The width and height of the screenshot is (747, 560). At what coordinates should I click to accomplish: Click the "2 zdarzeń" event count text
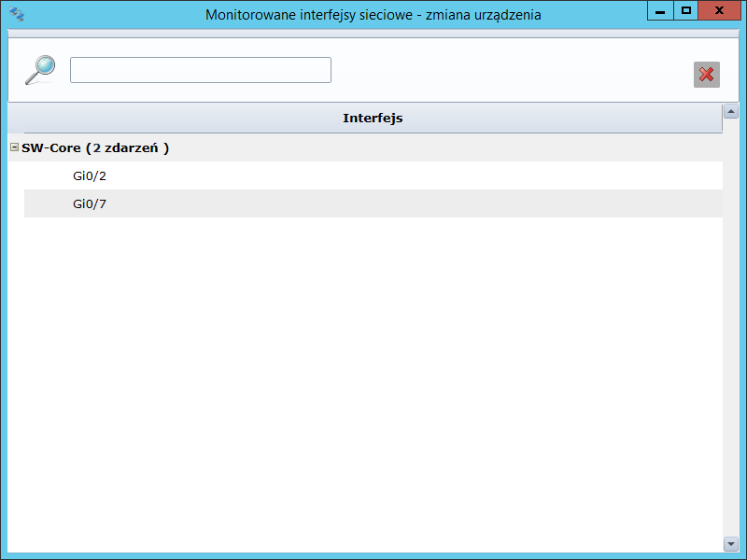[130, 147]
